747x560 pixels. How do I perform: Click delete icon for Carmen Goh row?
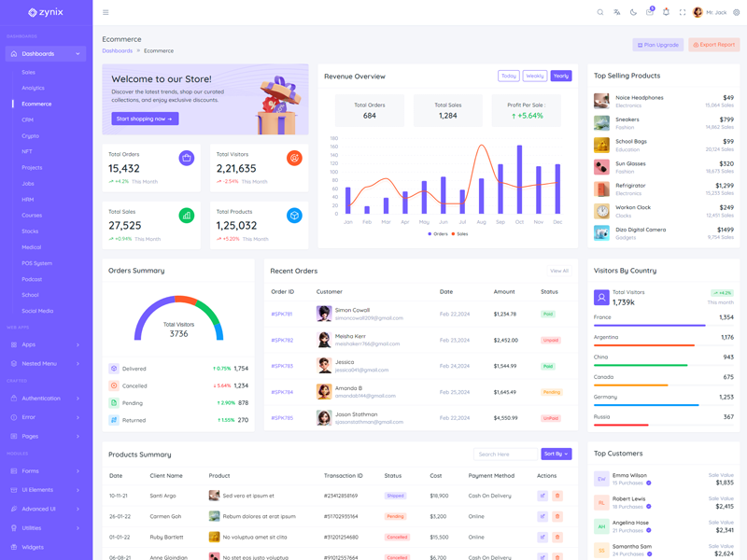click(x=557, y=516)
